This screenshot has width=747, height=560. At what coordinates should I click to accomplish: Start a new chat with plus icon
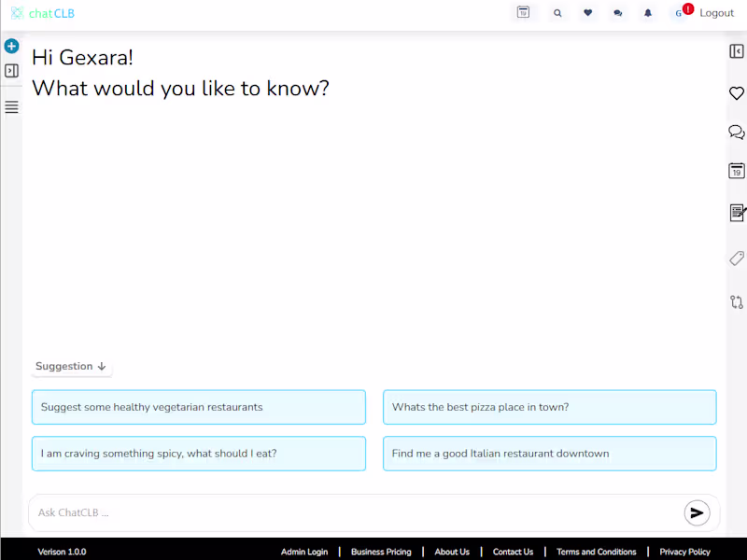coord(11,46)
